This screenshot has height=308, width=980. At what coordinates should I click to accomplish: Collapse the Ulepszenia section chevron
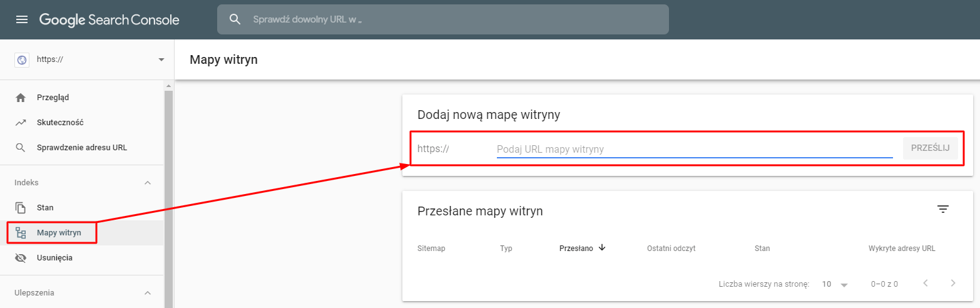point(148,293)
